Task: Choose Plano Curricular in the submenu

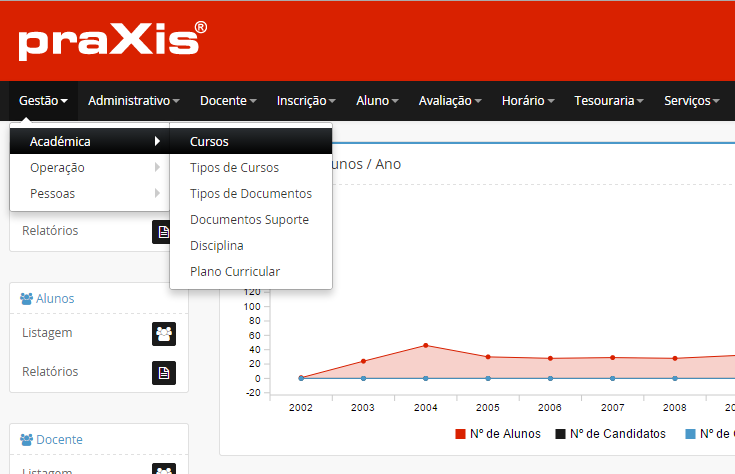Action: pyautogui.click(x=235, y=272)
